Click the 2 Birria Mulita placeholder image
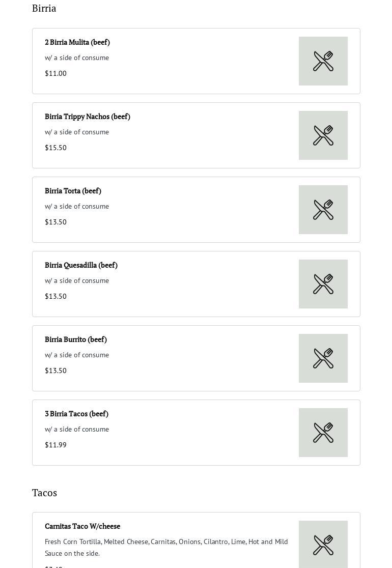Image resolution: width=392 pixels, height=568 pixels. pos(323,61)
